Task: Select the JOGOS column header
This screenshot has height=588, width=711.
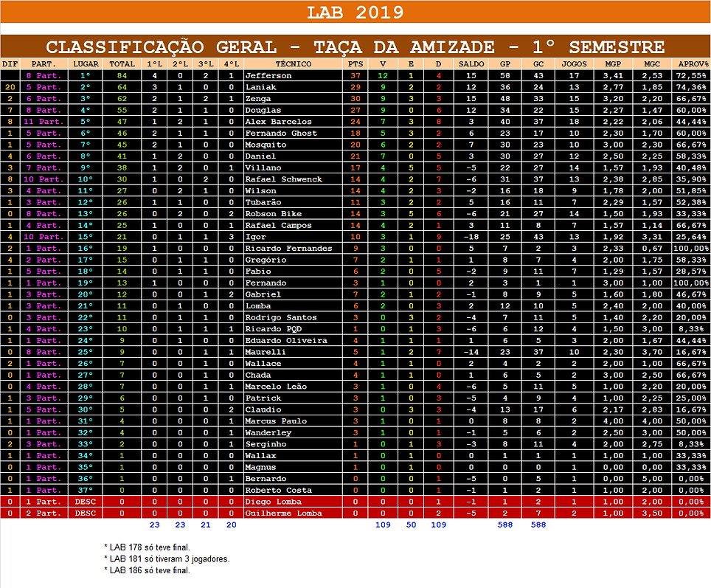Action: click(x=574, y=64)
